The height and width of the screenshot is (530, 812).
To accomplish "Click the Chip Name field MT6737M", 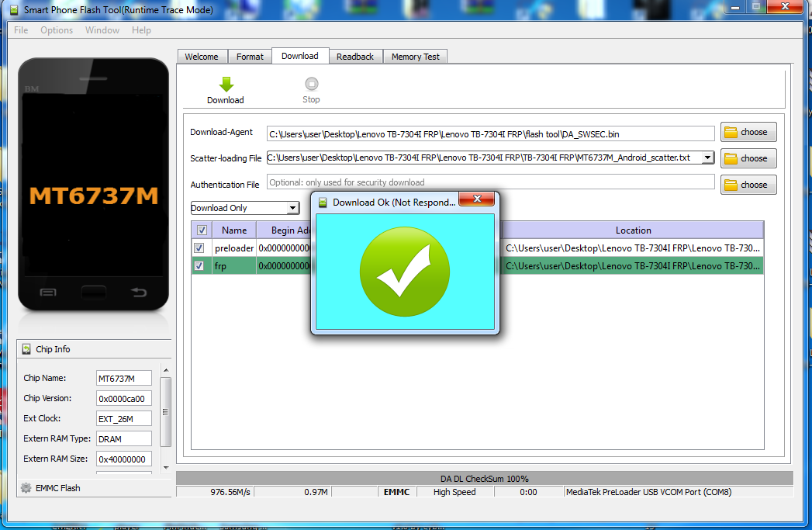I will [124, 378].
